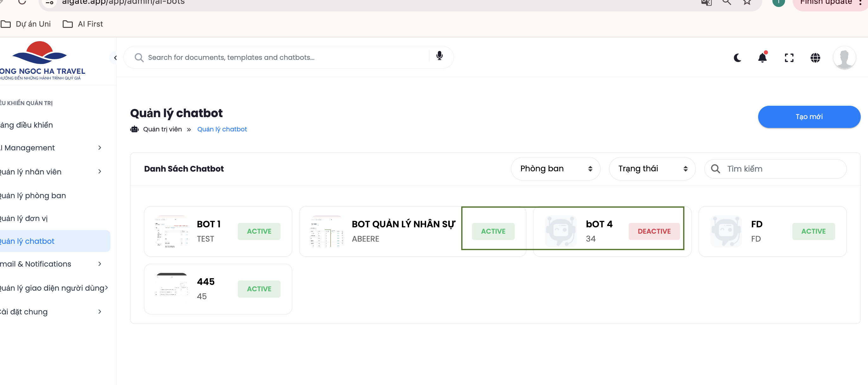Click the microphone voice search icon
Viewport: 868px width, 385px height.
tap(439, 56)
